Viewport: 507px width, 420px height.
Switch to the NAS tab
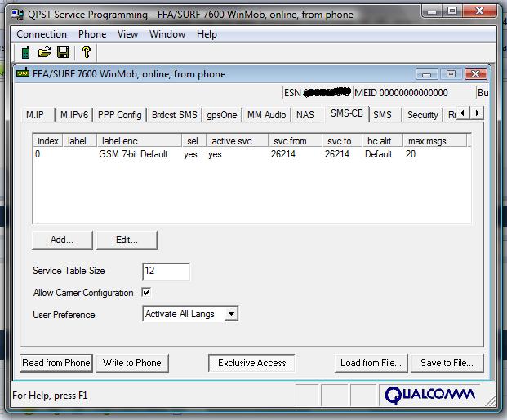[x=305, y=115]
